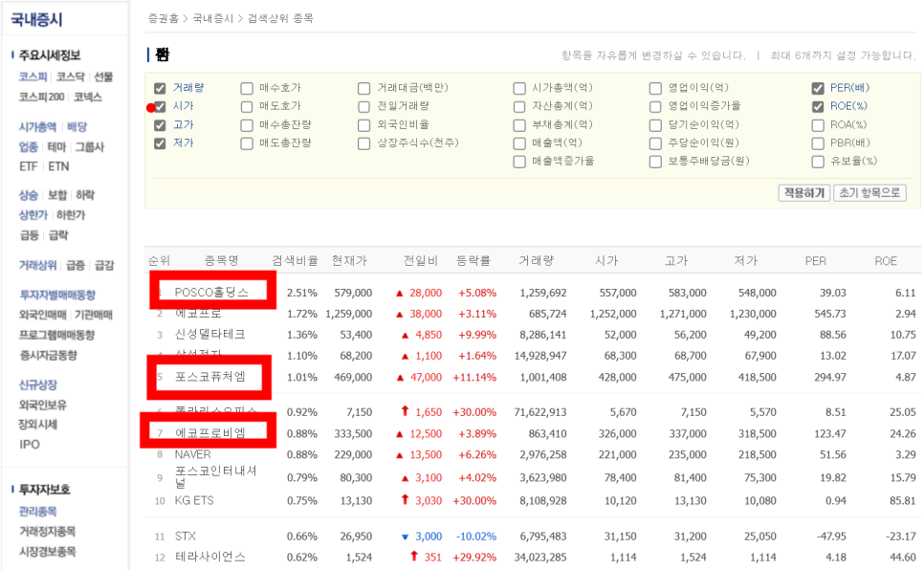Enable the 거래대금(백만) checkbox
This screenshot has height=570, width=924.
pyautogui.click(x=364, y=88)
